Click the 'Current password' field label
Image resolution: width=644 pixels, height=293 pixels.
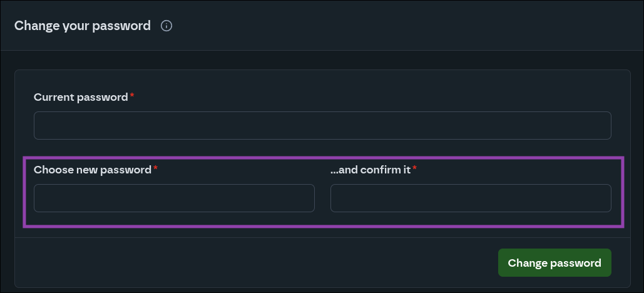[81, 97]
